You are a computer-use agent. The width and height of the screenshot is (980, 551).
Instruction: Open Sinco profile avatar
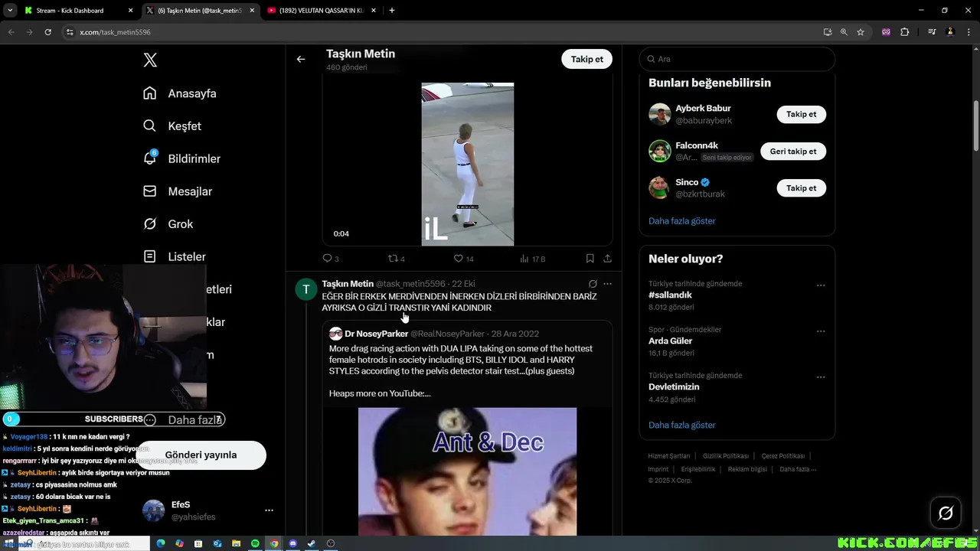(x=659, y=187)
